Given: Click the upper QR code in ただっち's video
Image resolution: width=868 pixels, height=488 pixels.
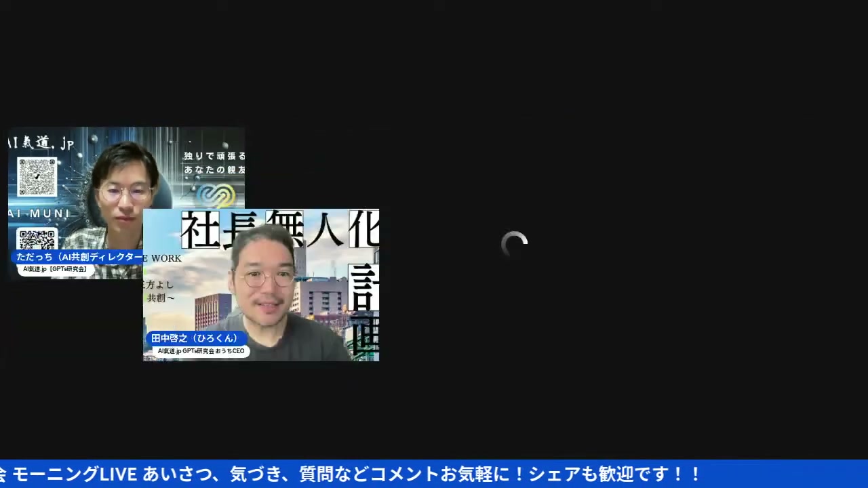Looking at the screenshot, I should coord(37,177).
